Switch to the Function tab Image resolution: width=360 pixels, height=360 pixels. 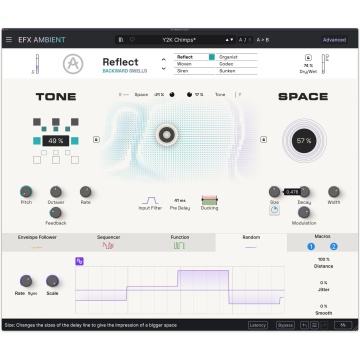click(180, 242)
